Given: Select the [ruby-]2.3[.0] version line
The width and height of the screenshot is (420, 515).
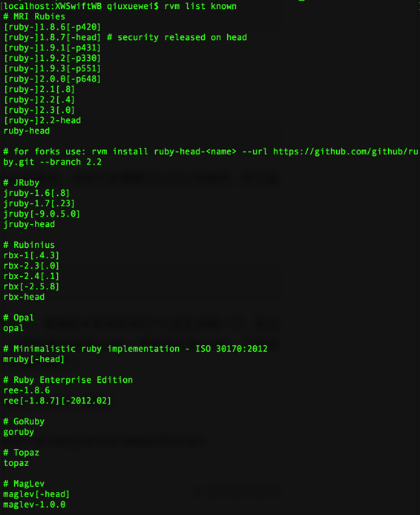Looking at the screenshot, I should [39, 110].
